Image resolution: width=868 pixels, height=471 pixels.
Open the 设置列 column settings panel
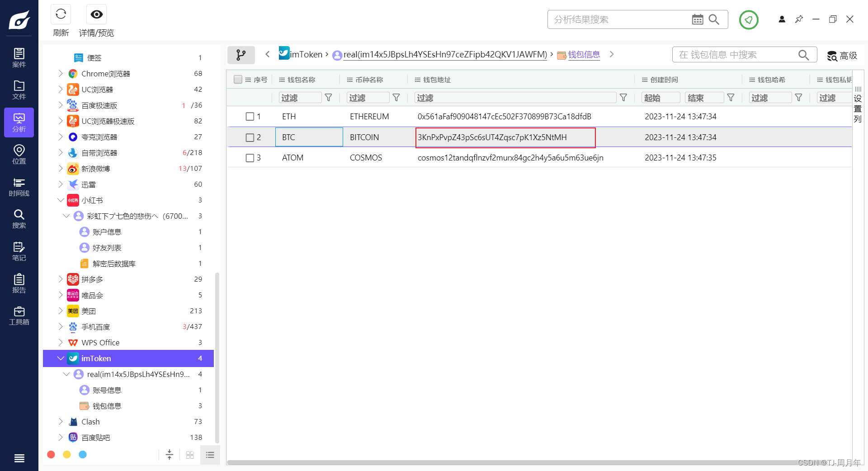858,105
